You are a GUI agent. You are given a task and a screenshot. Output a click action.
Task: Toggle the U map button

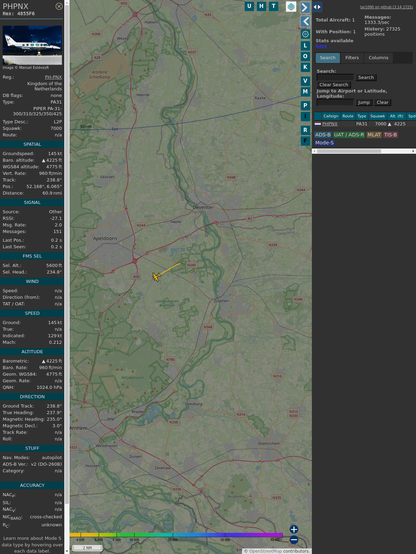tap(250, 6)
